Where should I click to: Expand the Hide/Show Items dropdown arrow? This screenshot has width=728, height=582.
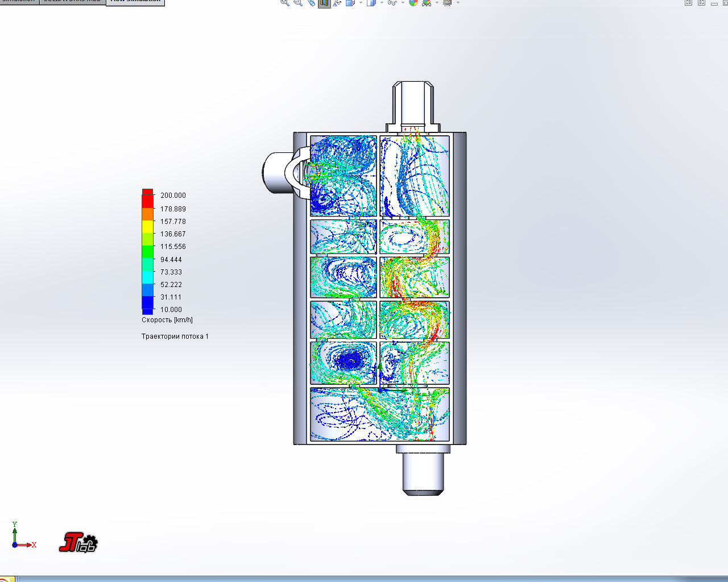[x=403, y=2]
